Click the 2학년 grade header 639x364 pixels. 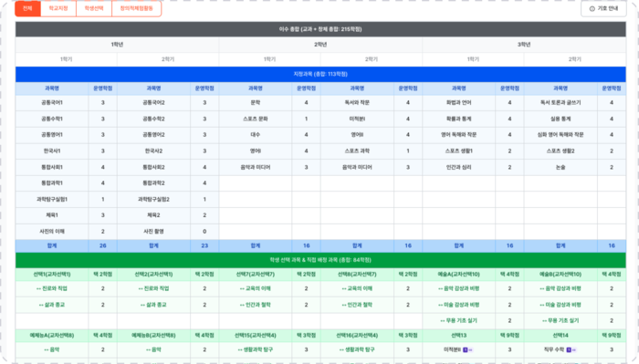point(320,45)
